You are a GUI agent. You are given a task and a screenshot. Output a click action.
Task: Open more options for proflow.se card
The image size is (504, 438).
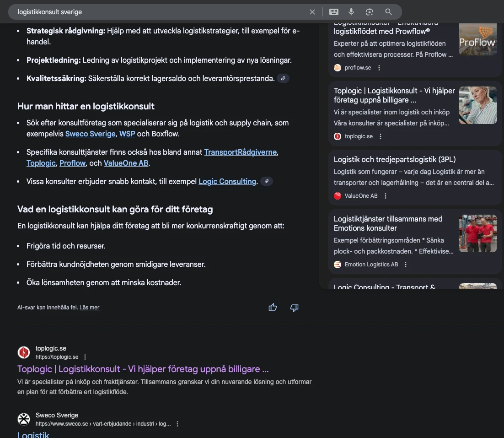[379, 68]
